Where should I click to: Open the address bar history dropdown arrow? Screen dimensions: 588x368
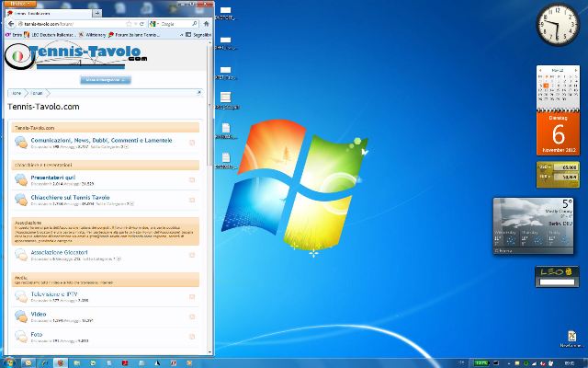point(135,24)
